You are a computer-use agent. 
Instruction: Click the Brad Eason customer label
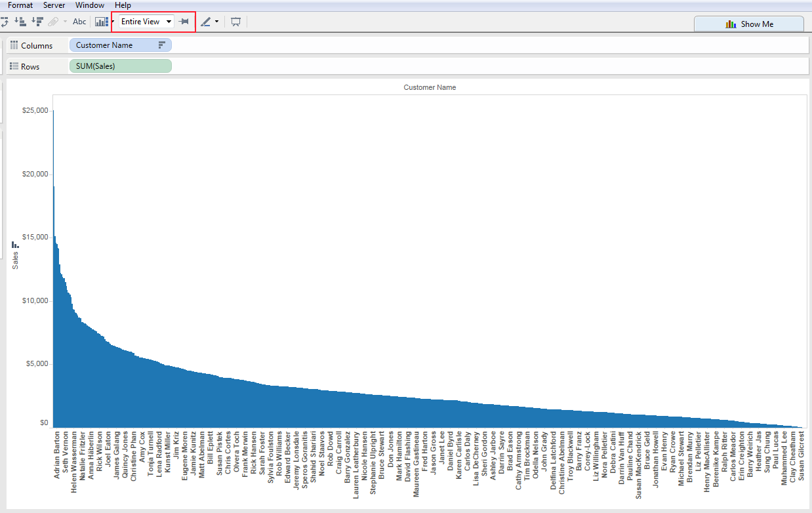point(510,450)
